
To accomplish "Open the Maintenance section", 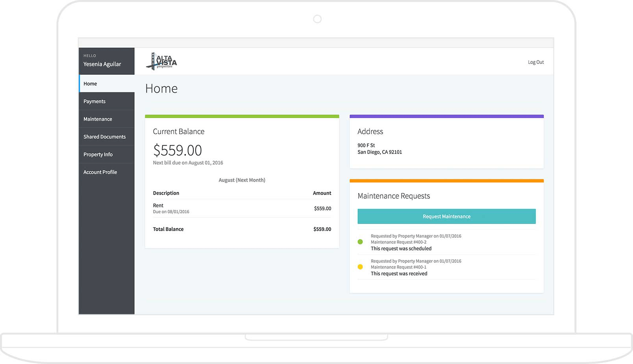I will coord(98,119).
